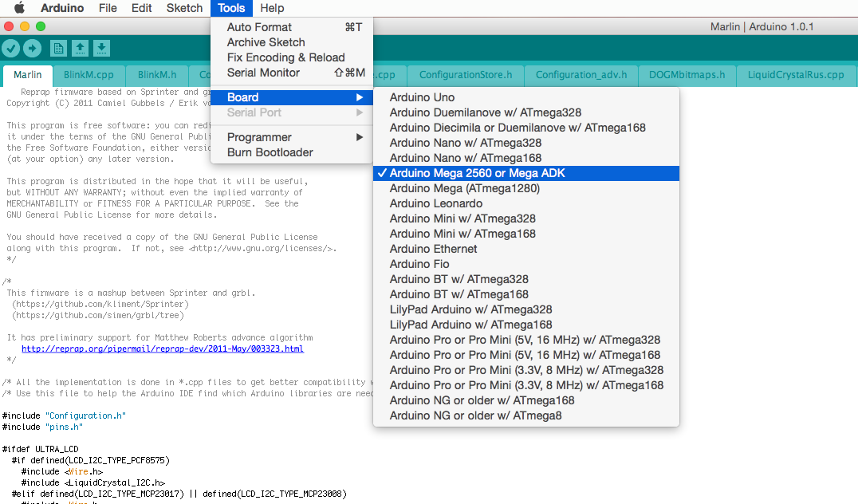Viewport: 858px width, 504px height.
Task: Choose Archive Sketch menu entry
Action: [292, 42]
